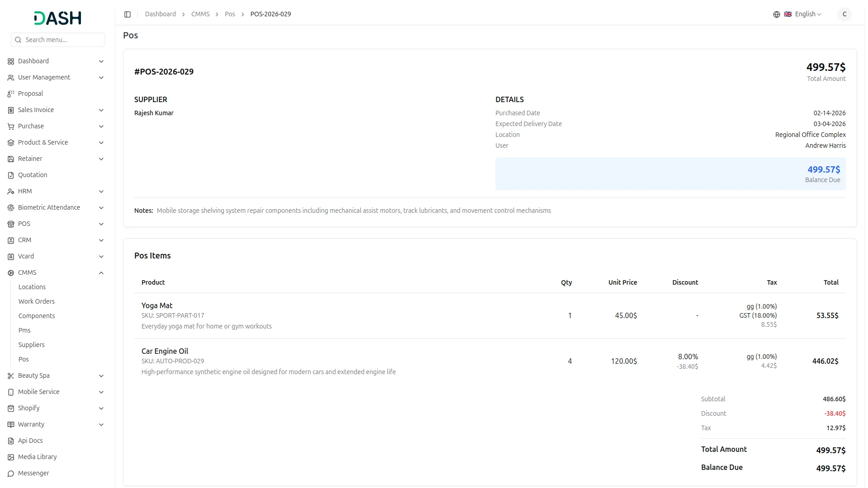Open the English language dropdown
Screen dimensions: 868x488
(808, 14)
